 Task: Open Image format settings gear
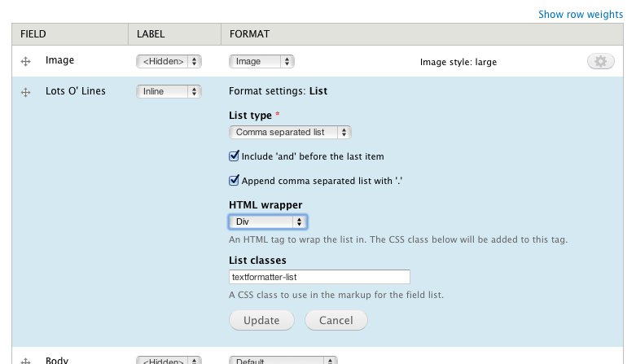600,61
